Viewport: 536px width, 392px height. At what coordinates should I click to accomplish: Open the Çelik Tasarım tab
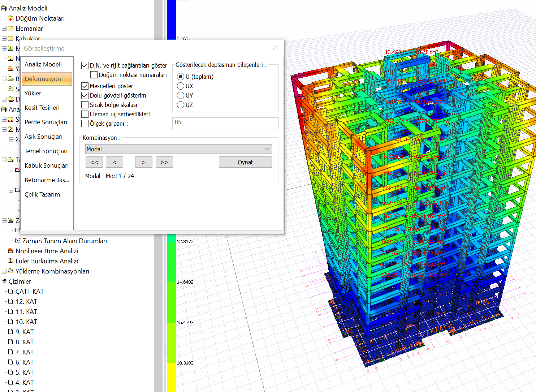47,194
